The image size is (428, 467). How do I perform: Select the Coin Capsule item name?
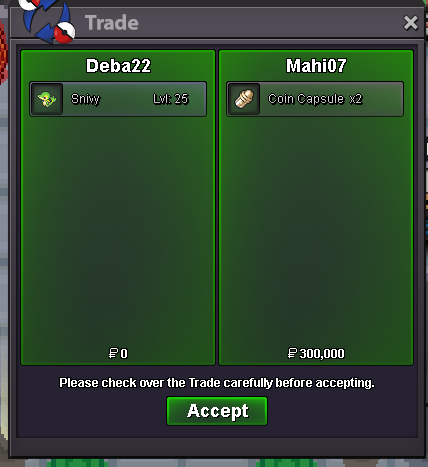[306, 99]
